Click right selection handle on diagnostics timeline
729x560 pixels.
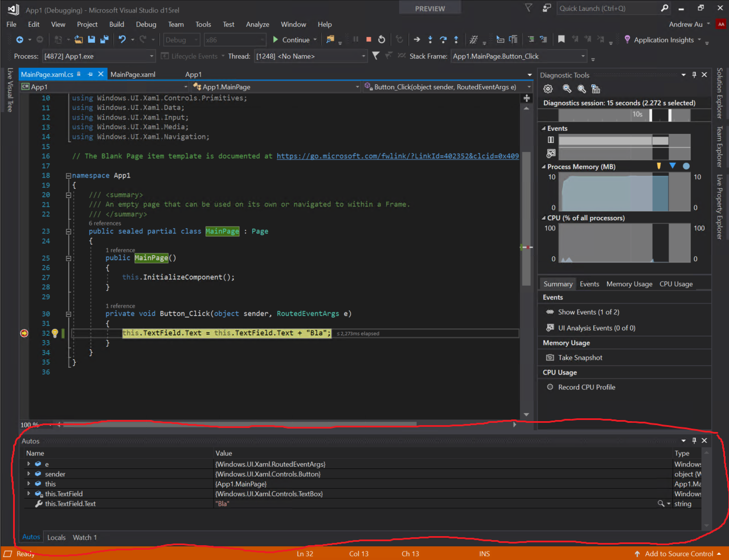pyautogui.click(x=670, y=115)
